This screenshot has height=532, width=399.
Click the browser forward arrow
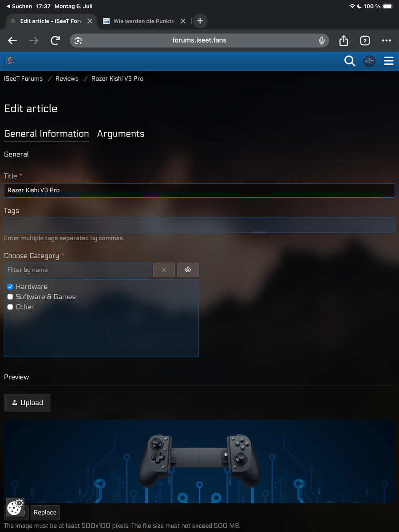tap(34, 40)
